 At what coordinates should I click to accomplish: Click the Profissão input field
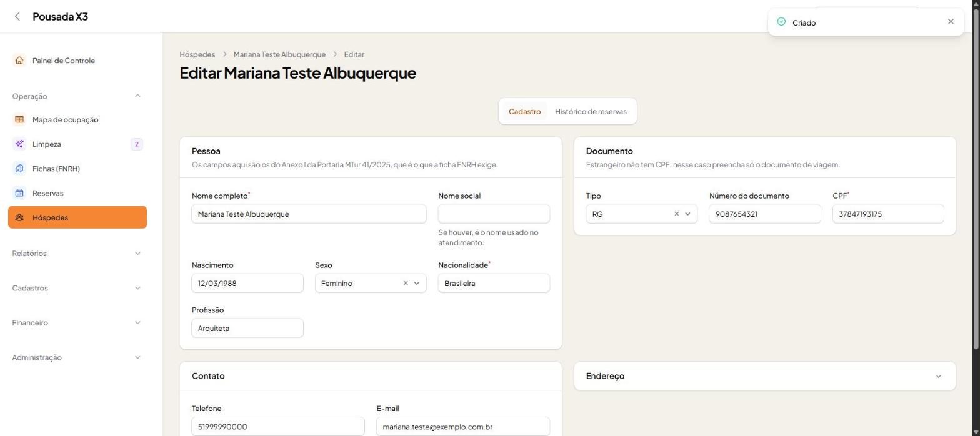pyautogui.click(x=247, y=329)
